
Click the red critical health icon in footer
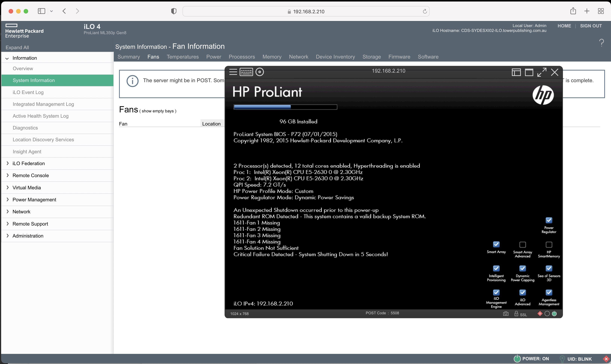click(606, 359)
